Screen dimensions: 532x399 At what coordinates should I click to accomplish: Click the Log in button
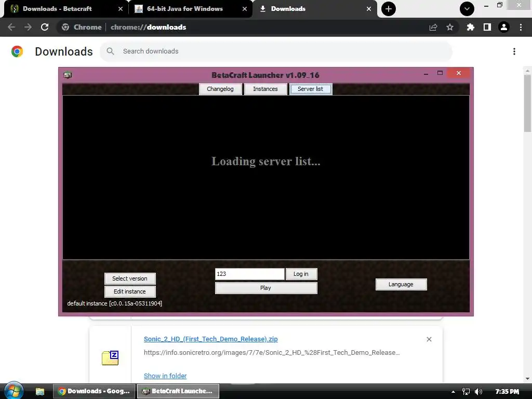coord(301,274)
